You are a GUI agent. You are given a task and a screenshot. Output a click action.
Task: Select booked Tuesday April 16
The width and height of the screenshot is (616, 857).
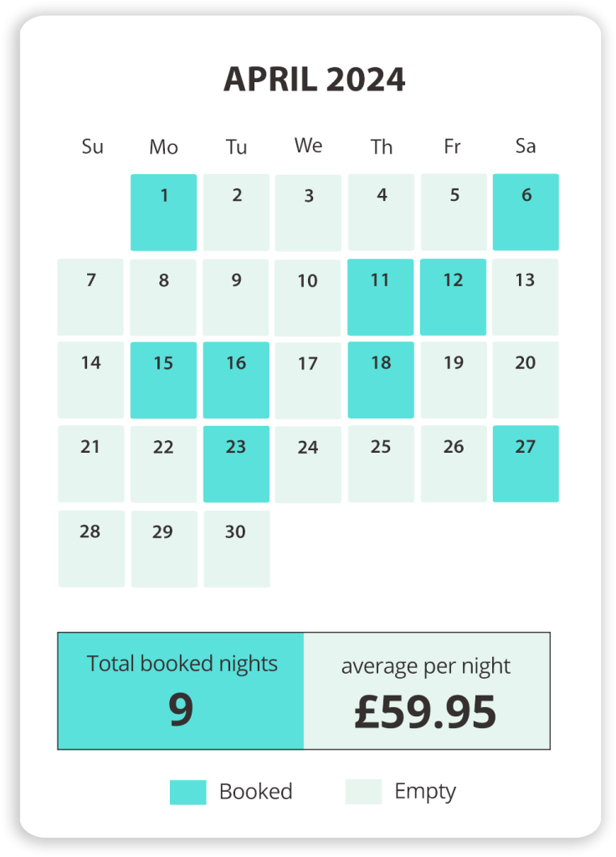236,380
